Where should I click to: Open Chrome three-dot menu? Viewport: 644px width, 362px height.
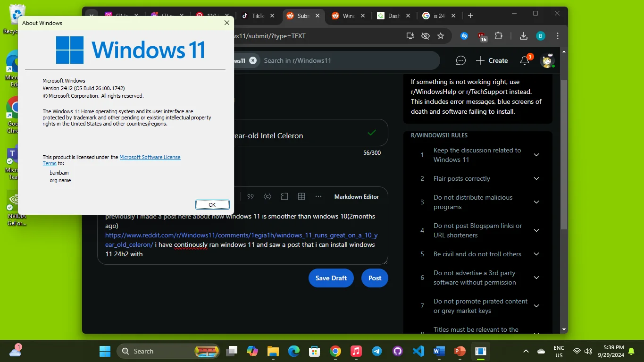[558, 36]
